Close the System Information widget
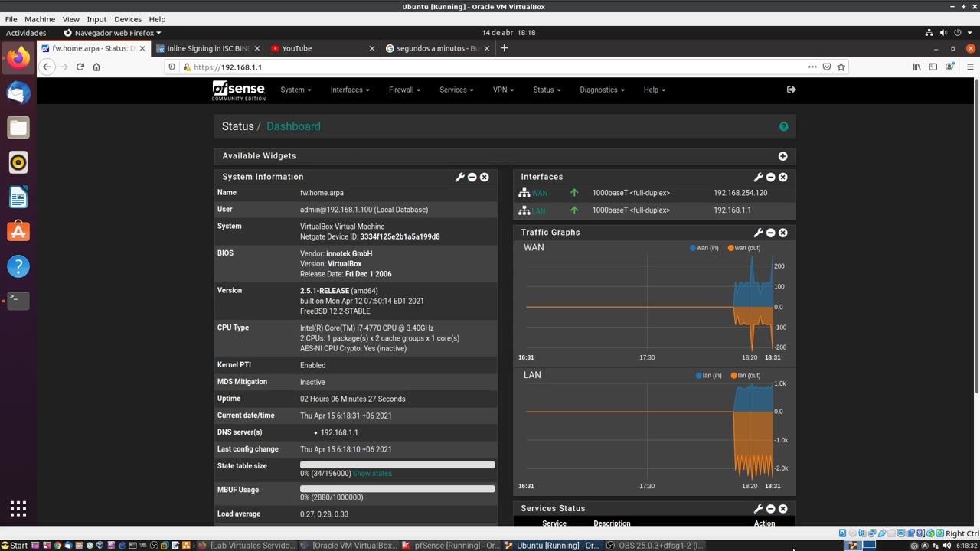 click(x=485, y=177)
